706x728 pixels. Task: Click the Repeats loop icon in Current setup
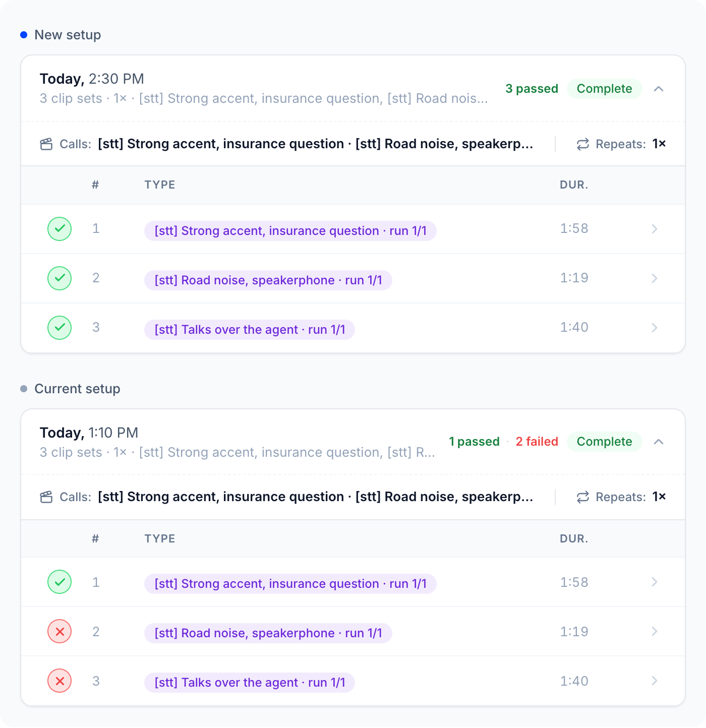point(583,497)
